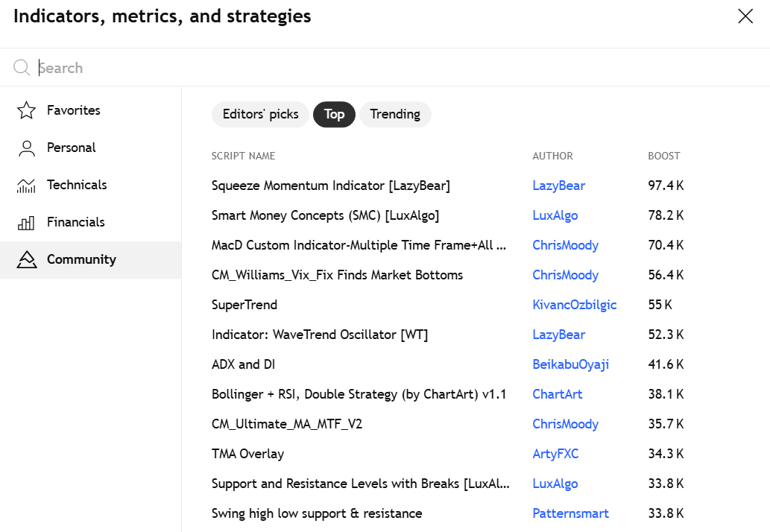
Task: Select Smart Money Concepts (SMC) [LuxAlgo]
Action: pos(325,215)
